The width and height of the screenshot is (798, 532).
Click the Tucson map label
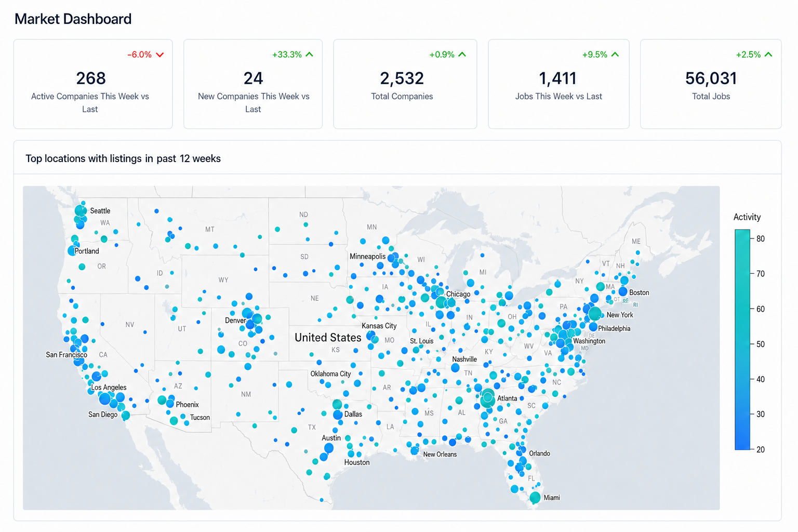tap(200, 418)
